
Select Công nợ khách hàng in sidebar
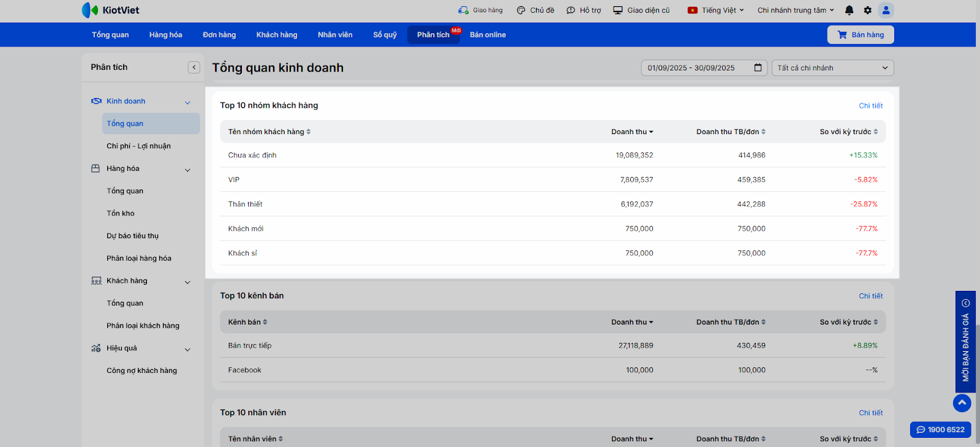pyautogui.click(x=142, y=370)
